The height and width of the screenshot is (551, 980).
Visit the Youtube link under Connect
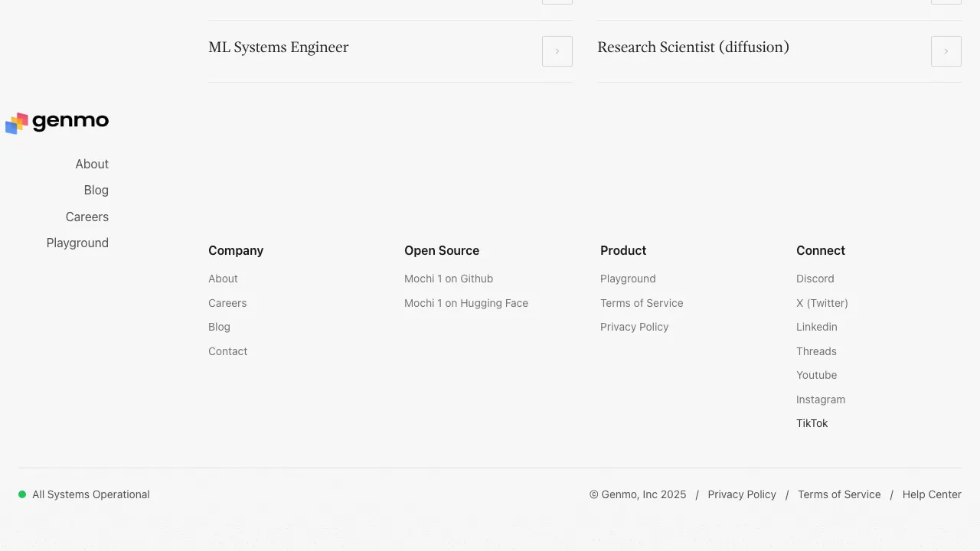[816, 375]
